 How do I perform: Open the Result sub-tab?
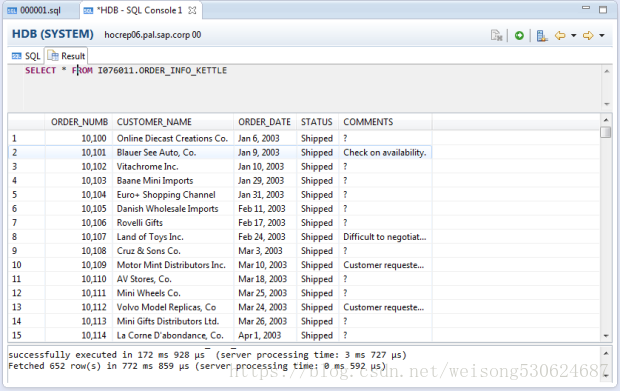click(x=66, y=56)
